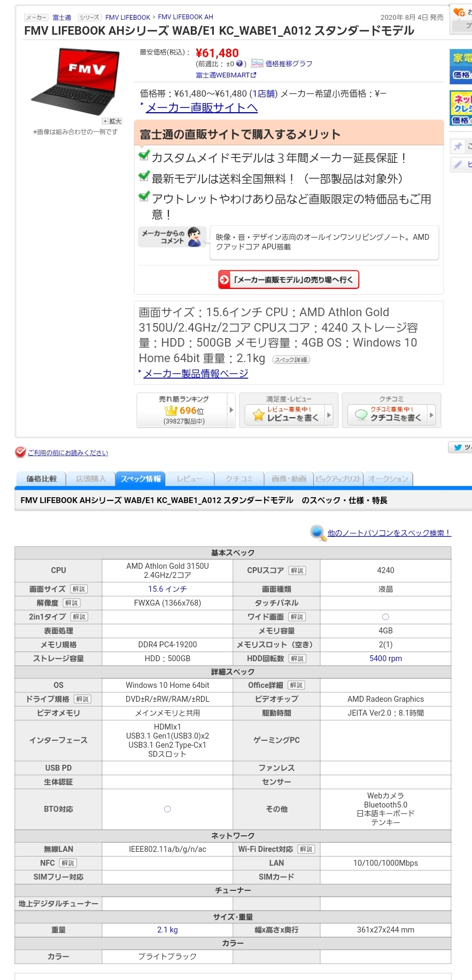Open 解説 help next to HDD回転数

(x=297, y=658)
